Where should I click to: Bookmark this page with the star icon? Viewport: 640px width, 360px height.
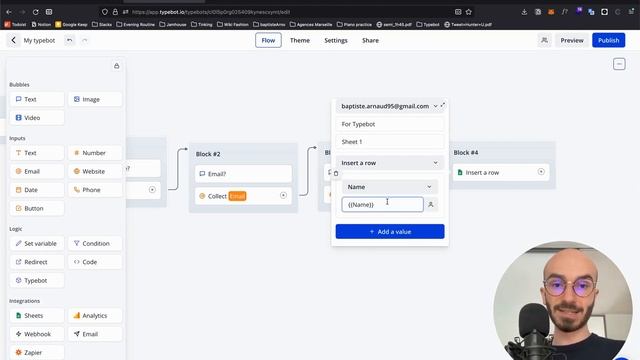469,12
